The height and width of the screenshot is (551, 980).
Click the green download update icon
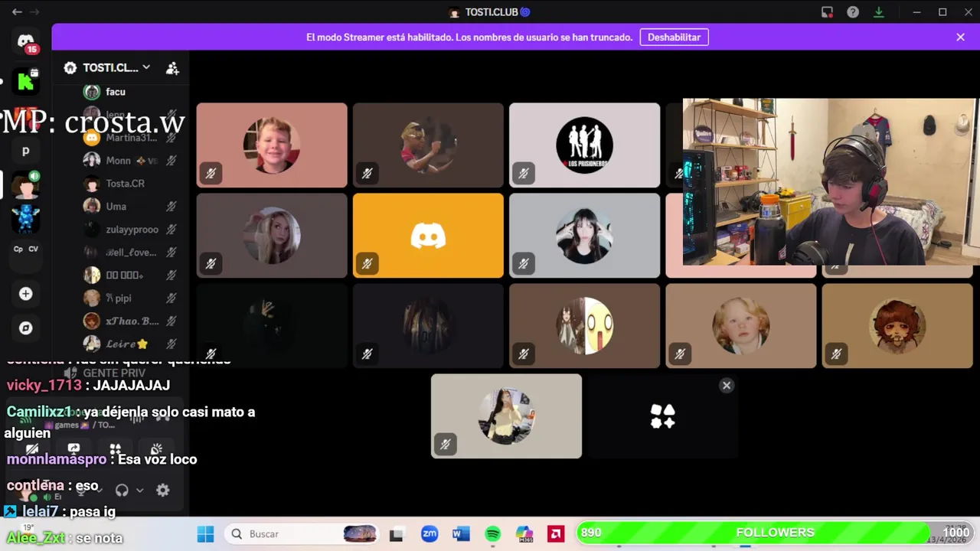point(879,11)
